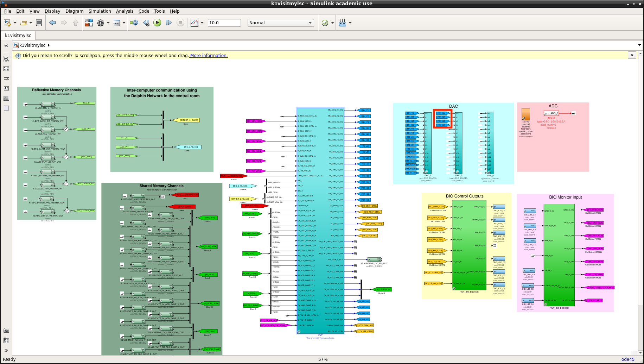Open the Analysis menu
The image size is (644, 364).
pyautogui.click(x=125, y=11)
